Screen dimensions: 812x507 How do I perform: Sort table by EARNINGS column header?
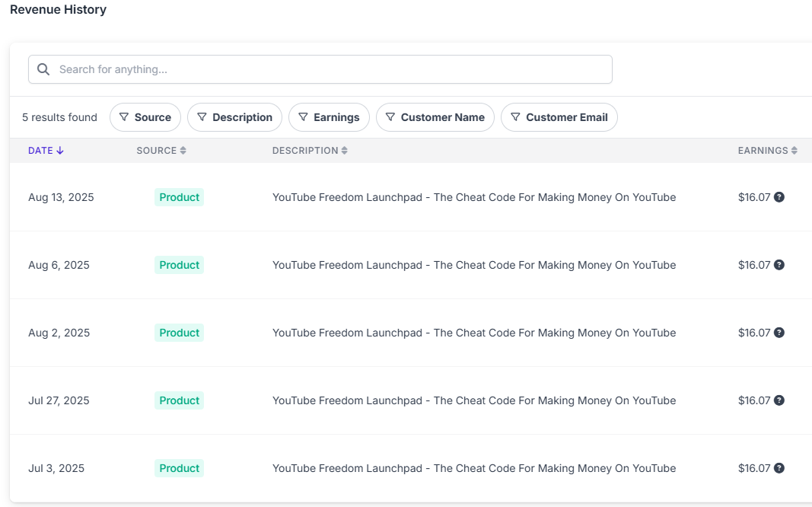click(x=767, y=151)
